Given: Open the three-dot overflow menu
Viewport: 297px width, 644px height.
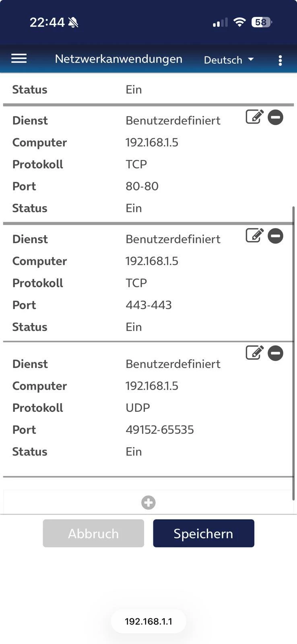Looking at the screenshot, I should pyautogui.click(x=280, y=60).
